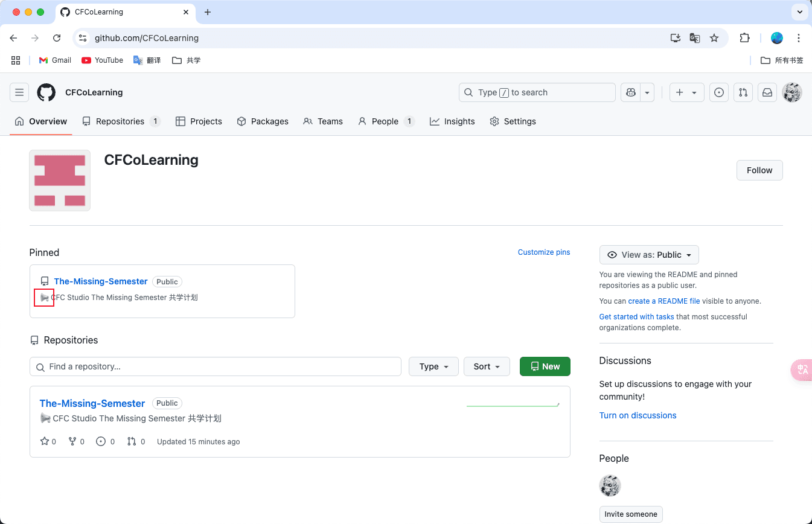Image resolution: width=812 pixels, height=524 pixels.
Task: Click the green New repository button
Action: tap(545, 366)
